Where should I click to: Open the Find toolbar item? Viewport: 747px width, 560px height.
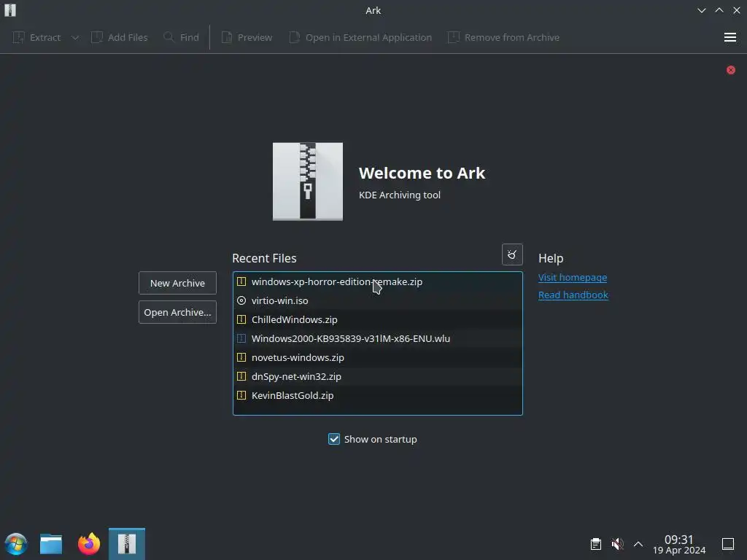(x=181, y=37)
